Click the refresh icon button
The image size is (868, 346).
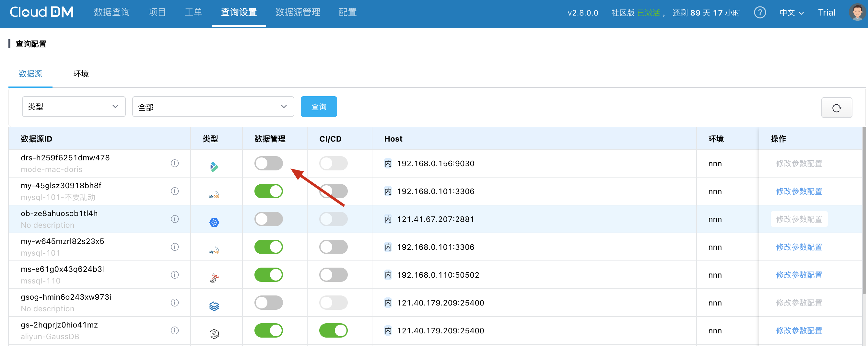pos(836,108)
